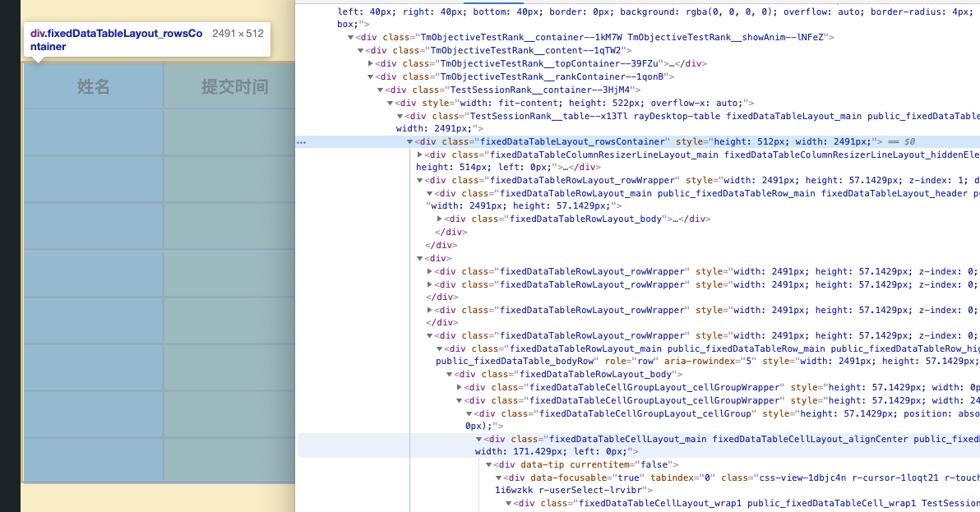
Task: Collapse the TestSessionRank__container node
Action: (380, 90)
